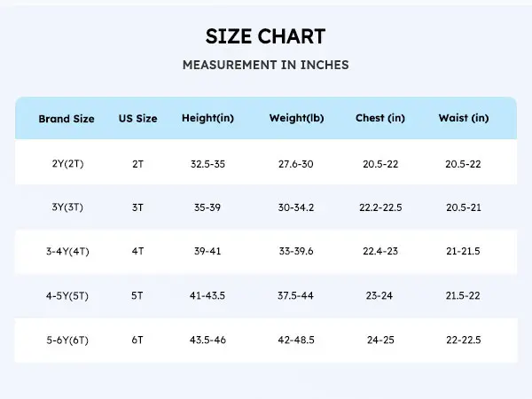Click the 24-25 chest value
This screenshot has height=399, width=532.
pos(380,340)
